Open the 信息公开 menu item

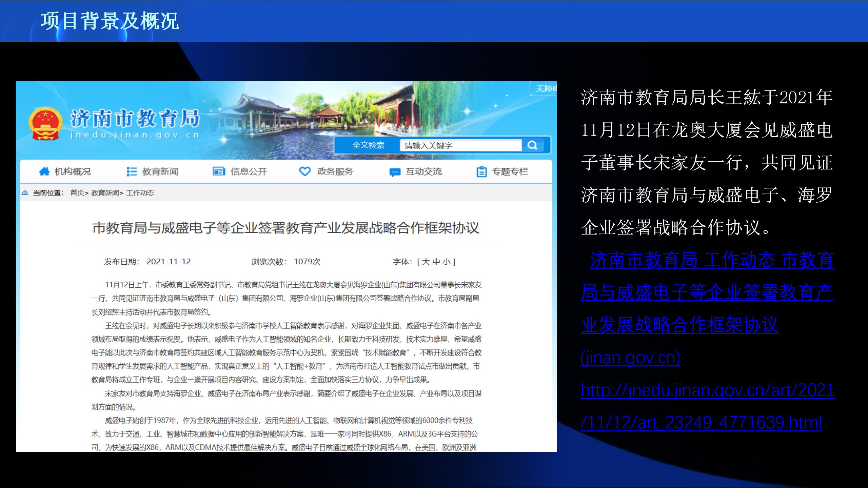(249, 171)
